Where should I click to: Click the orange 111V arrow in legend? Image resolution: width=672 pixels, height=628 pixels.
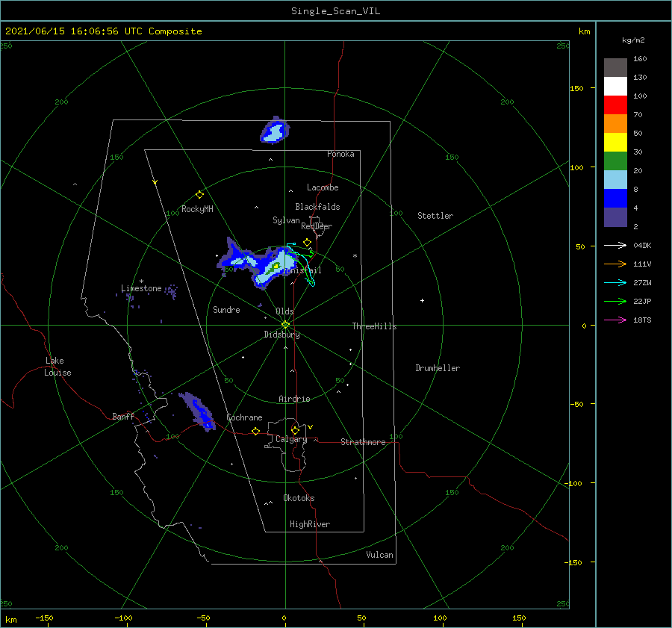pyautogui.click(x=615, y=264)
